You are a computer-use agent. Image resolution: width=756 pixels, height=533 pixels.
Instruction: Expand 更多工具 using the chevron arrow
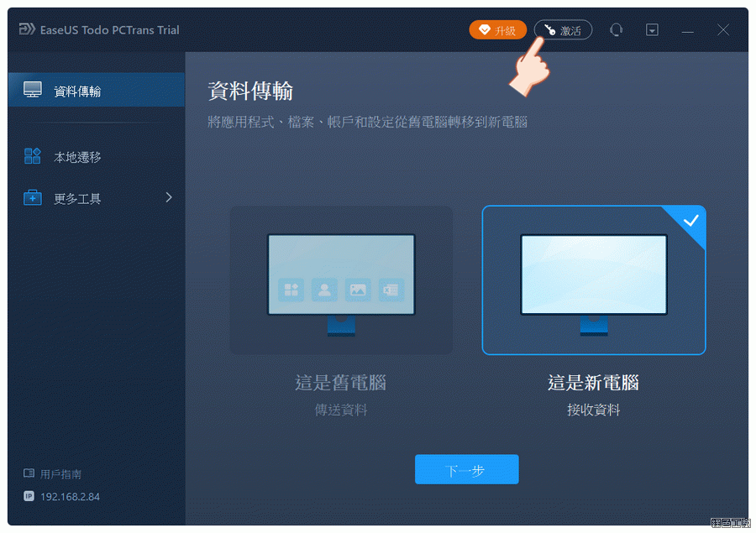point(168,198)
